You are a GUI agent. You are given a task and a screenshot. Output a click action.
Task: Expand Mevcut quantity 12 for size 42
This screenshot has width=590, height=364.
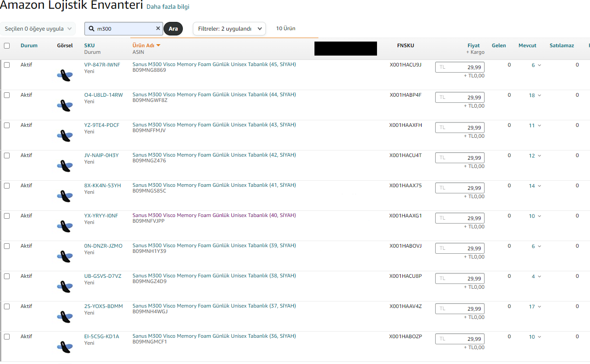[x=535, y=156]
